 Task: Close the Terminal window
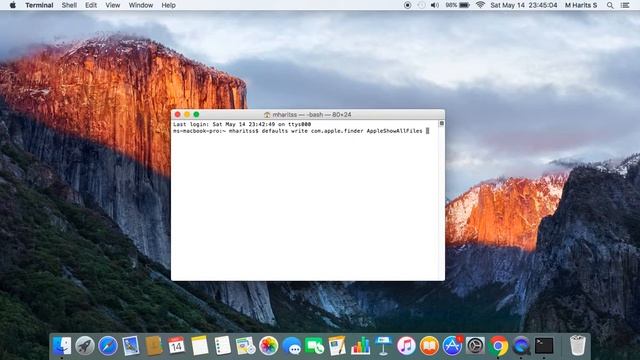178,115
